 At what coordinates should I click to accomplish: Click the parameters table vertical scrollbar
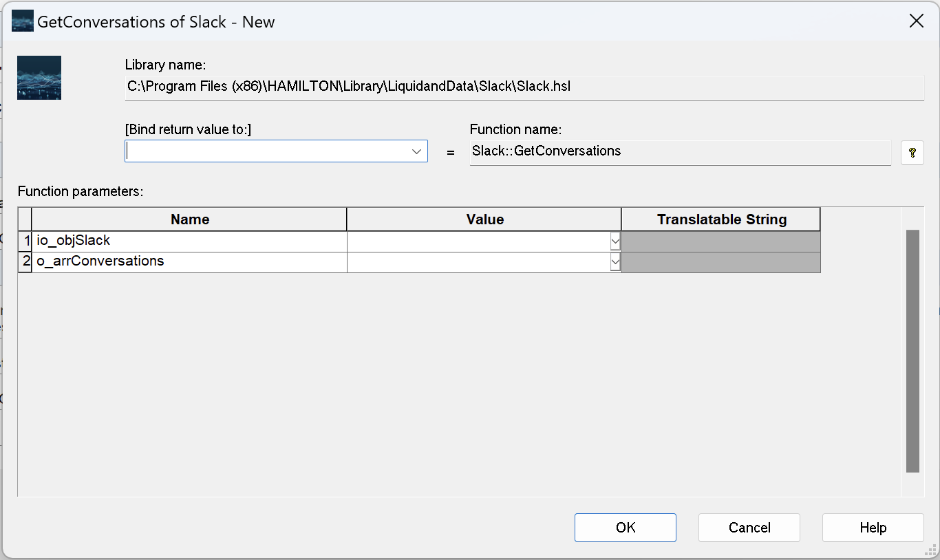912,351
